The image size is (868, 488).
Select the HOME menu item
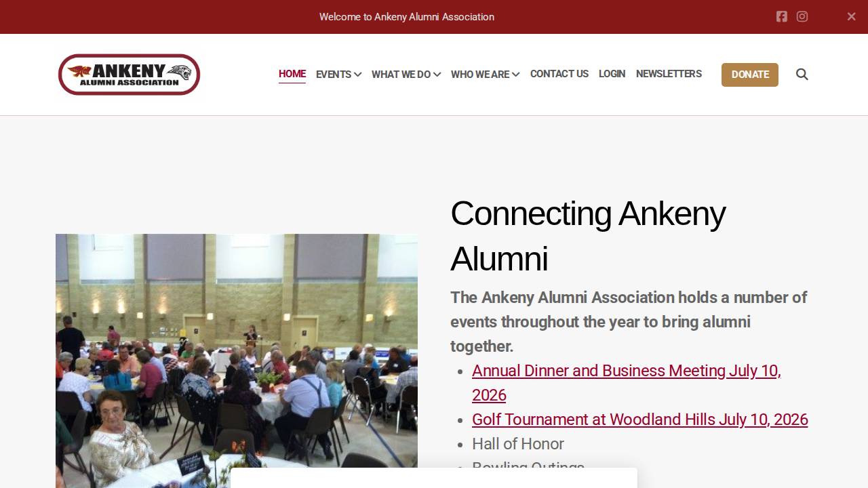[x=292, y=74]
